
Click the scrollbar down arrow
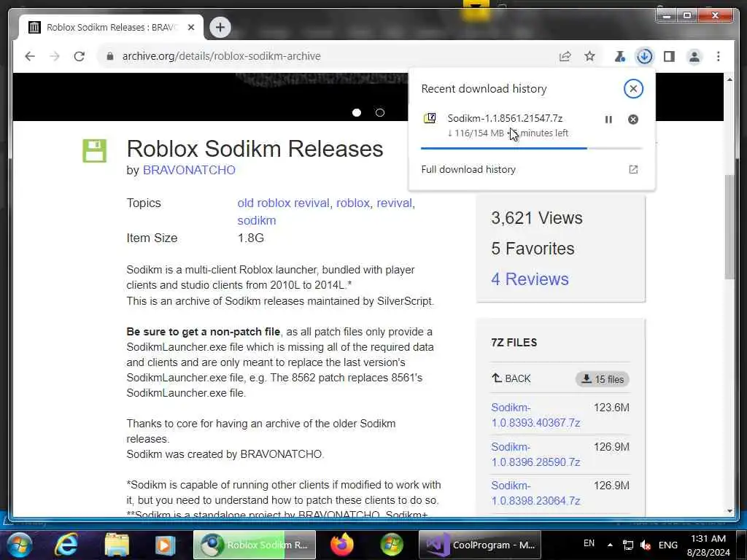(729, 511)
